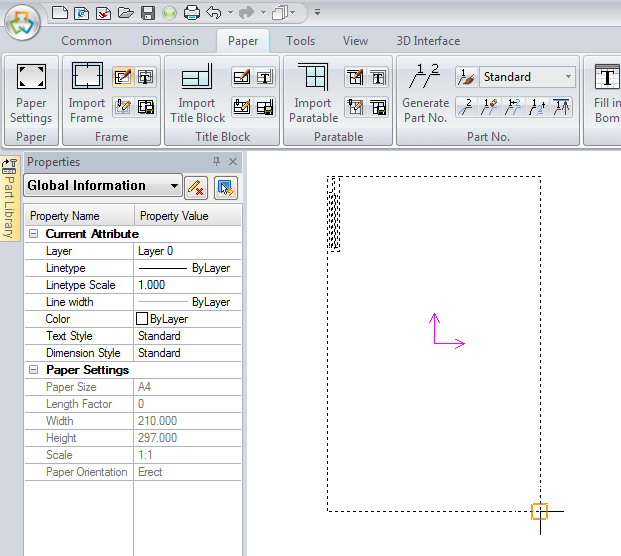
Task: Click the Length Factor 0 value
Action: [x=187, y=404]
